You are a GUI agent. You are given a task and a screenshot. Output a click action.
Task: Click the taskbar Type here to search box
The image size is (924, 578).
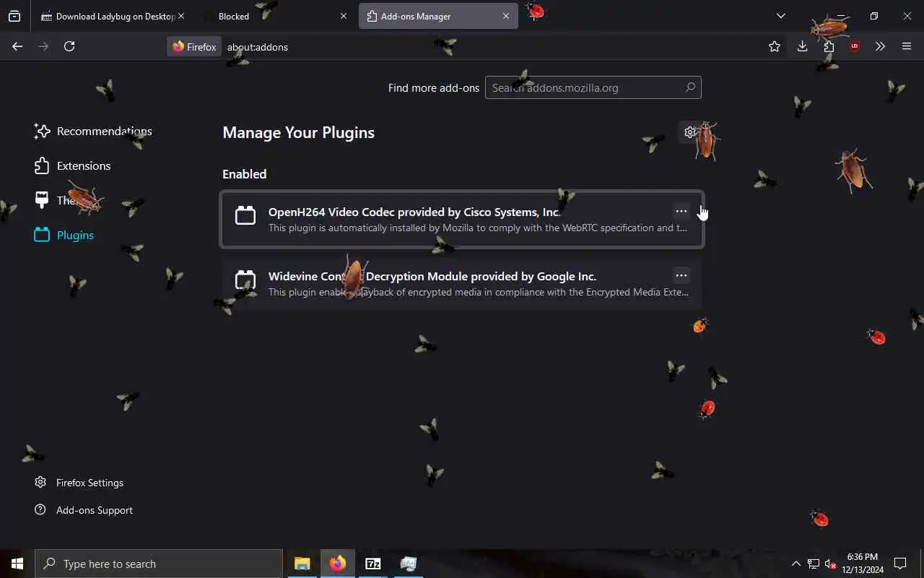click(x=159, y=564)
